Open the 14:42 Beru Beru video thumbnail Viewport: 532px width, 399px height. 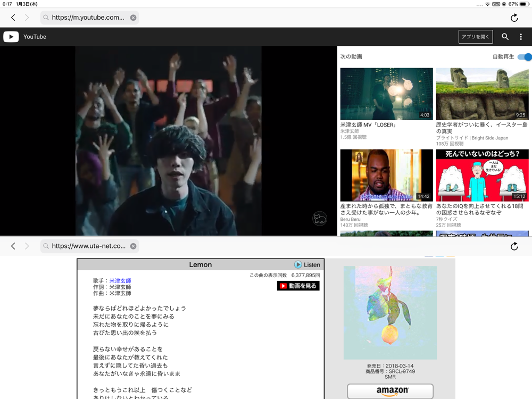(x=386, y=175)
